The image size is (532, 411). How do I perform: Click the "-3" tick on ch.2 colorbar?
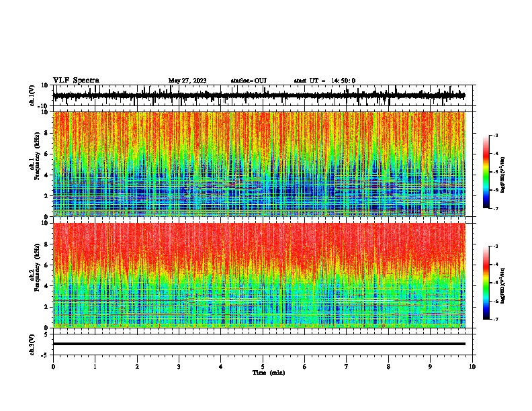pyautogui.click(x=496, y=246)
